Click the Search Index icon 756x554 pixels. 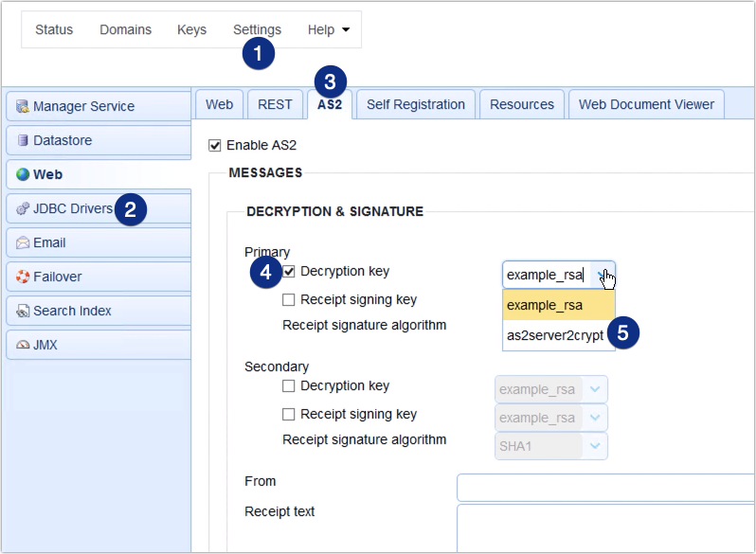tap(23, 312)
